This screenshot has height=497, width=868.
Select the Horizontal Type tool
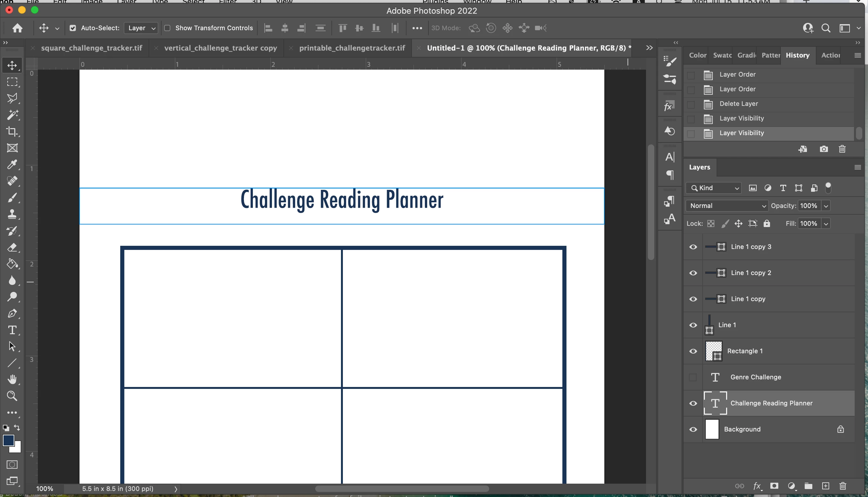(x=12, y=330)
